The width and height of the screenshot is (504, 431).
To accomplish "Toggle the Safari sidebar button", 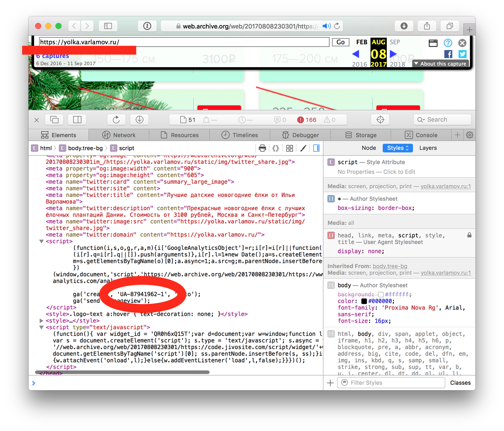I will 108,26.
